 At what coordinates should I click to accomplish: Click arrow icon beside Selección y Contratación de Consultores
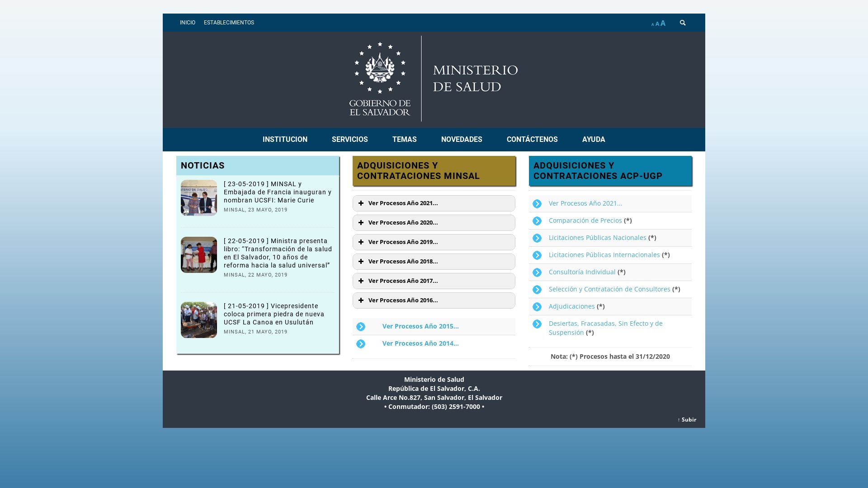coord(537,290)
